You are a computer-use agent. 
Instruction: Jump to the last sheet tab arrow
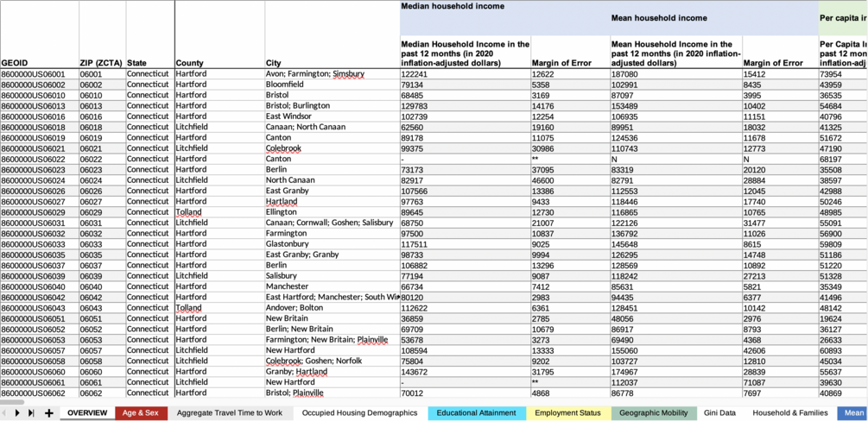[31, 412]
